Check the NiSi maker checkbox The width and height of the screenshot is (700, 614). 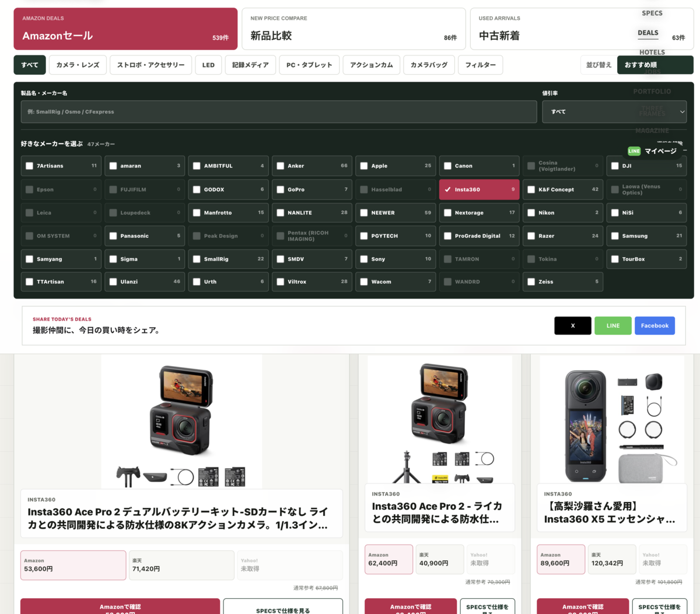click(x=615, y=213)
